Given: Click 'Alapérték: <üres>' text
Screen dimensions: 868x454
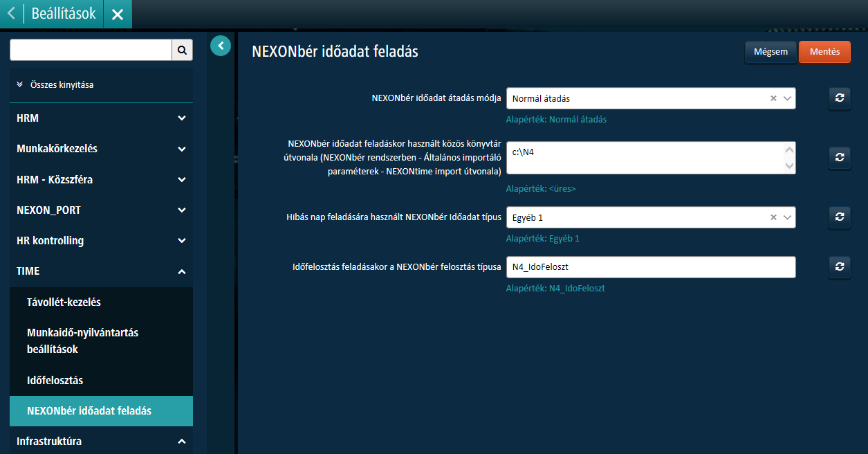Looking at the screenshot, I should click(541, 188).
